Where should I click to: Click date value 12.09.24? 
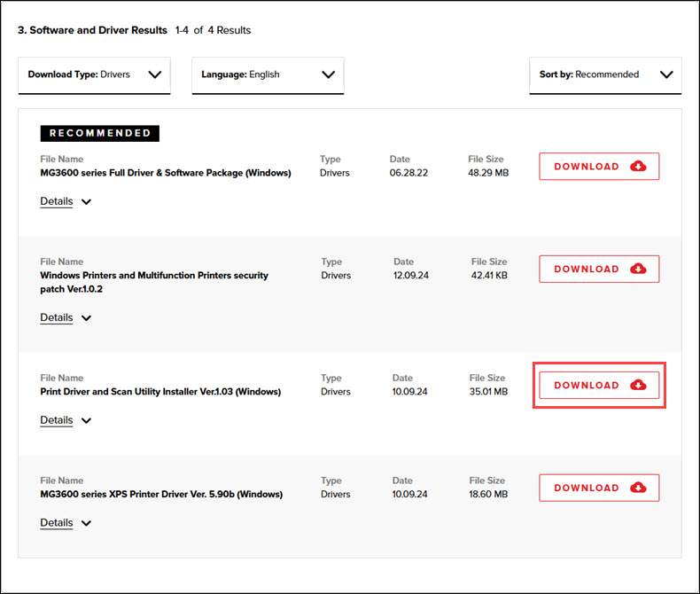411,276
